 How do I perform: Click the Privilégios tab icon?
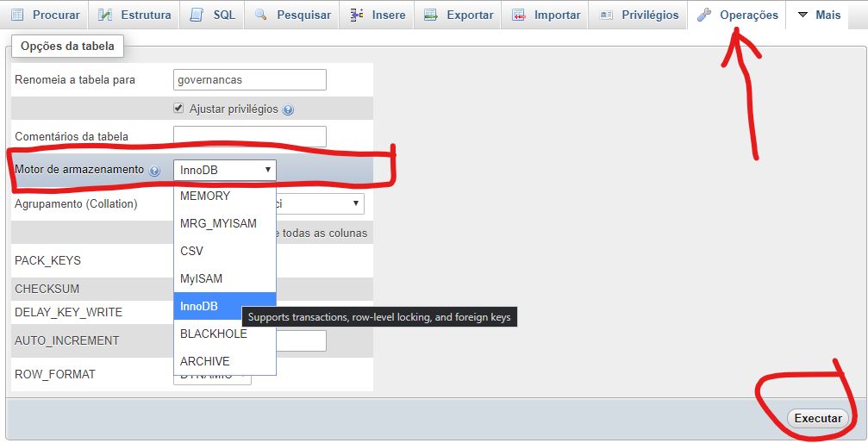tap(606, 15)
